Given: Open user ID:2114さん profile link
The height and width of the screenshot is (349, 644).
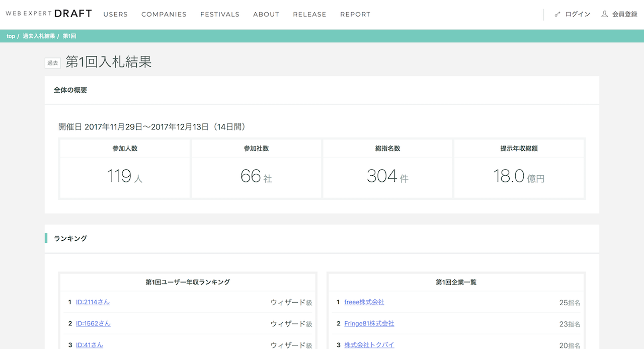Looking at the screenshot, I should tap(93, 302).
